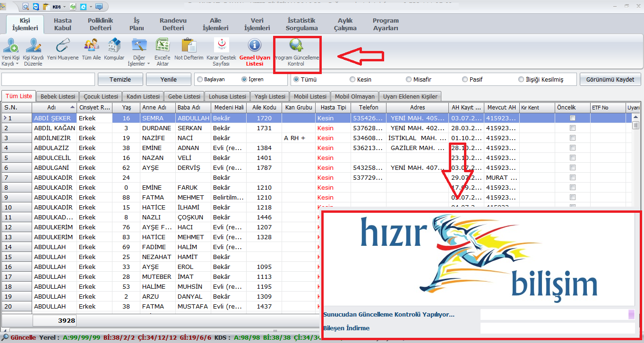
Task: Expand Diğer İşlemler dropdown arrow
Action: click(x=148, y=64)
